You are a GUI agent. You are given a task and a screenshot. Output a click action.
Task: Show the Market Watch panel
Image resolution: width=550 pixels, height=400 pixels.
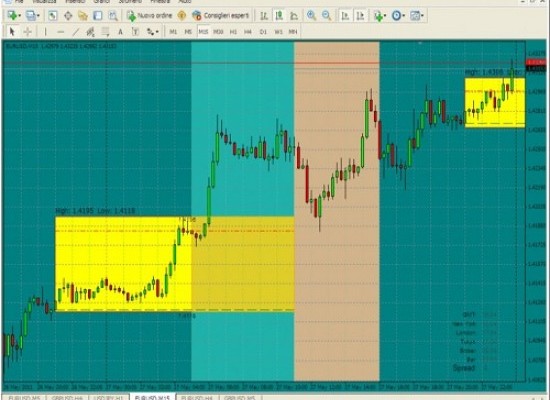[x=53, y=15]
